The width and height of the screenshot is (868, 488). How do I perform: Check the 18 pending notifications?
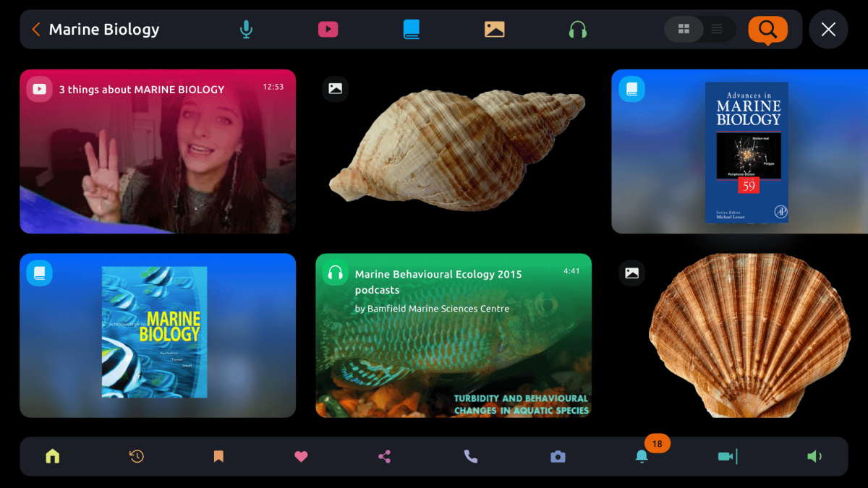[x=641, y=456]
